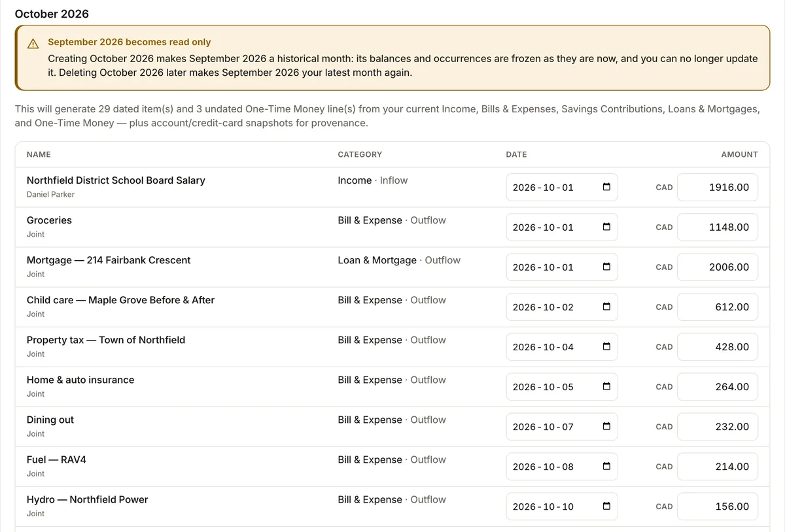Image resolution: width=785 pixels, height=532 pixels.
Task: Click the Groceries 'Bill & Expense · Outflow' cell
Action: (x=392, y=220)
